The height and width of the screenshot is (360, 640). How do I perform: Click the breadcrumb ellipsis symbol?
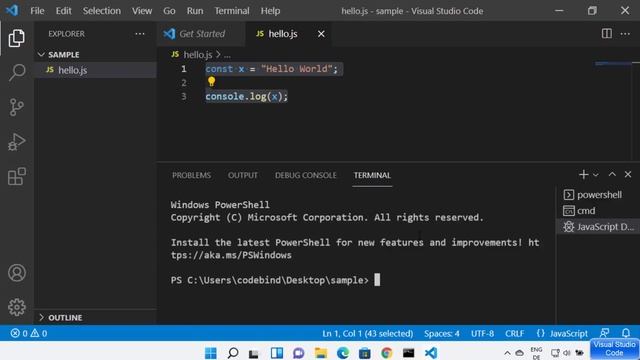227,55
